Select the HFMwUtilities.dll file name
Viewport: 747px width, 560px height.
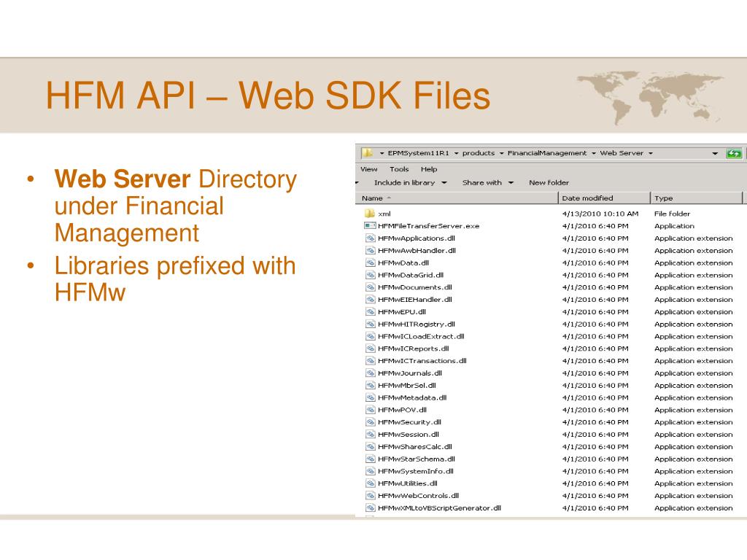(x=407, y=483)
